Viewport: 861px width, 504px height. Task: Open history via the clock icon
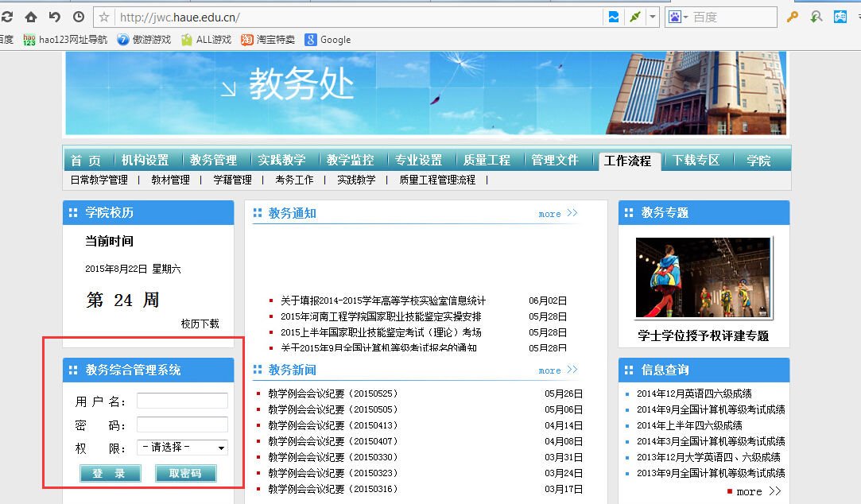click(x=77, y=16)
